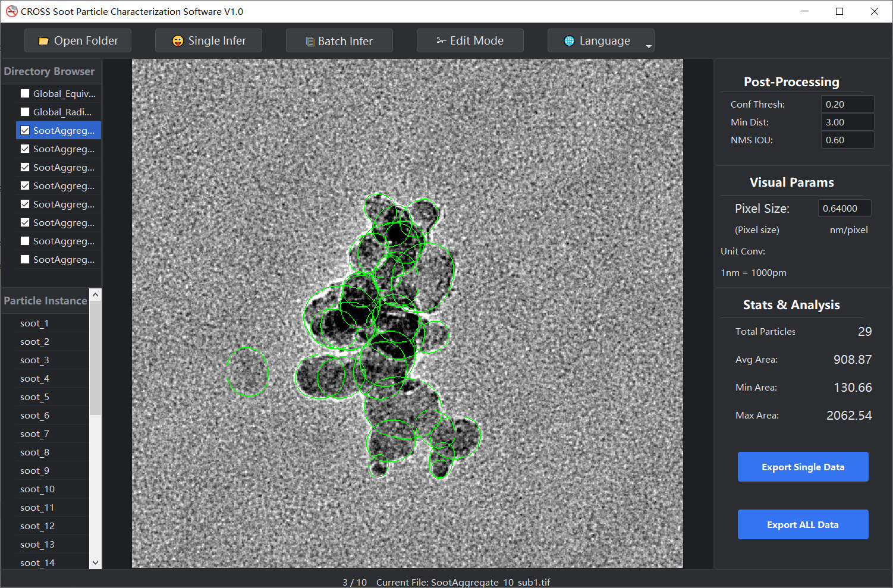
Task: Click the NMS IOU input field
Action: click(847, 140)
